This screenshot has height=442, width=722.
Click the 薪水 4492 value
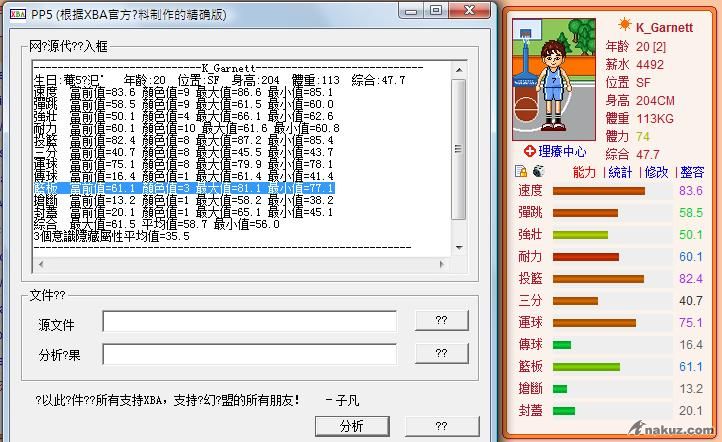[650, 64]
